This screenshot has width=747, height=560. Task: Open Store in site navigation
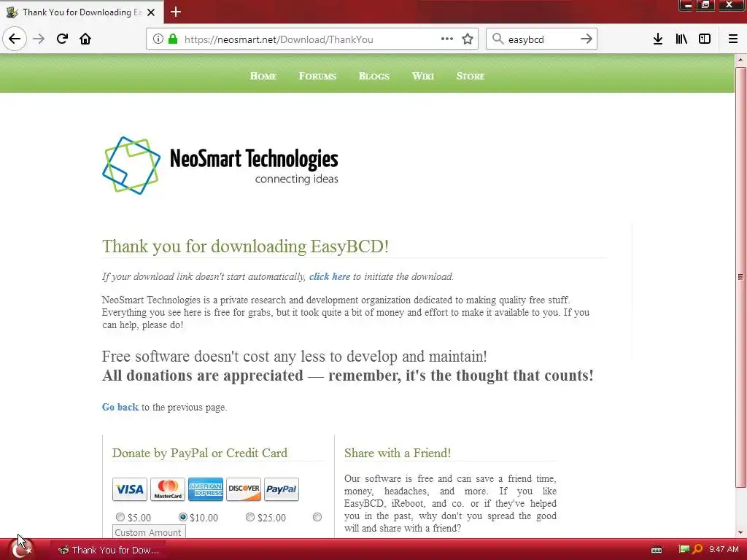click(471, 76)
